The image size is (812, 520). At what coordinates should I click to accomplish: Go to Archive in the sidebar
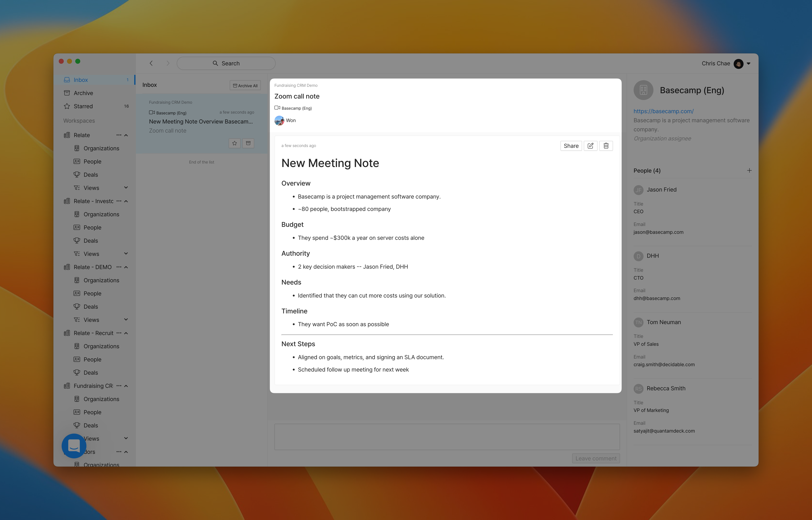(83, 93)
